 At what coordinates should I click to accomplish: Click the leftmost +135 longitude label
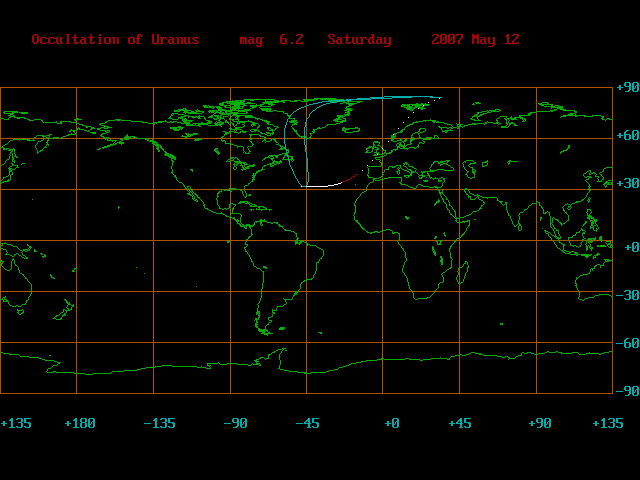(16, 423)
